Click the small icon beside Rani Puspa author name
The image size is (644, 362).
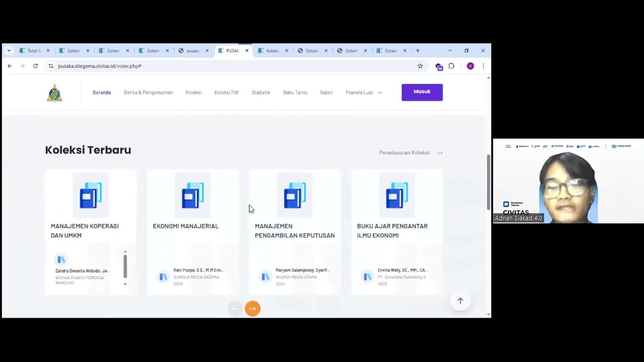[x=163, y=277]
